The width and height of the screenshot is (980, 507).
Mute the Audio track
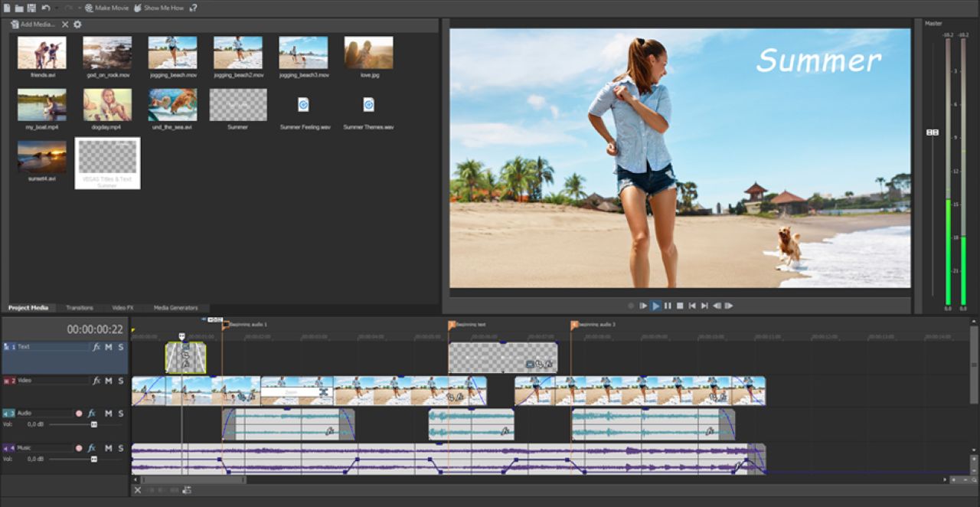click(x=109, y=414)
